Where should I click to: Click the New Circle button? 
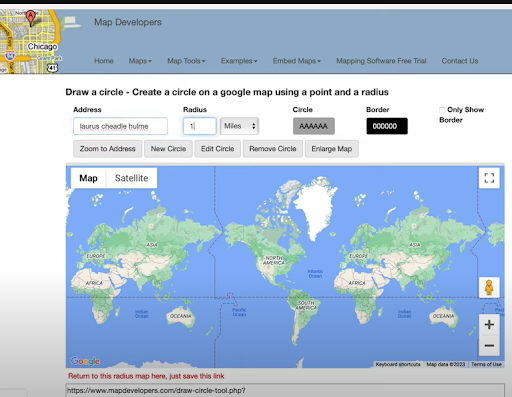(168, 149)
